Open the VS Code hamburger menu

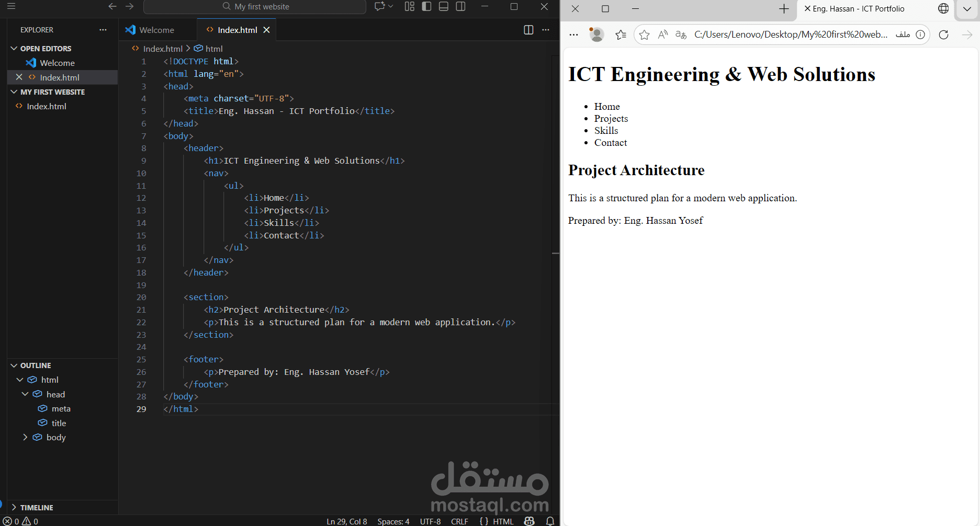coord(11,6)
